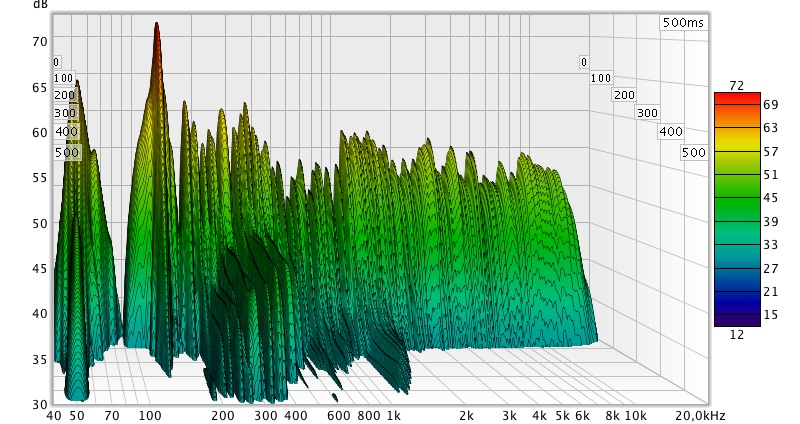Click the 70 value on the dB axis
The image size is (800, 424).
pos(40,42)
